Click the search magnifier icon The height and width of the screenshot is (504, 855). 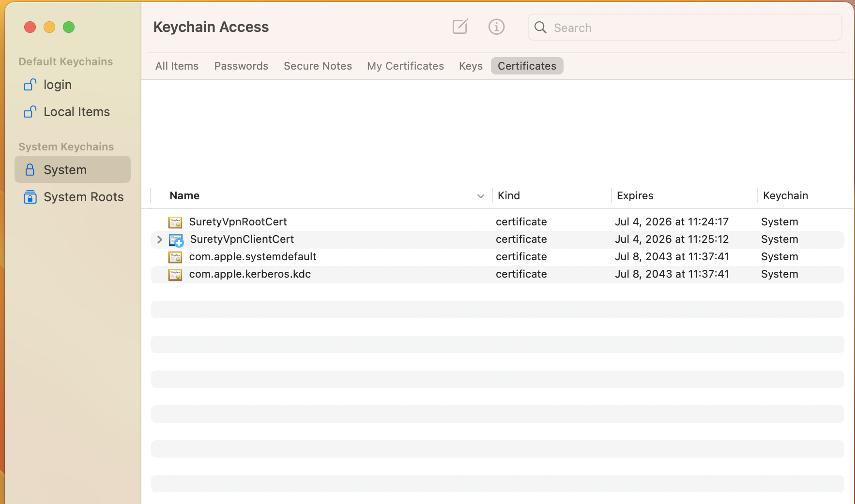pos(540,28)
